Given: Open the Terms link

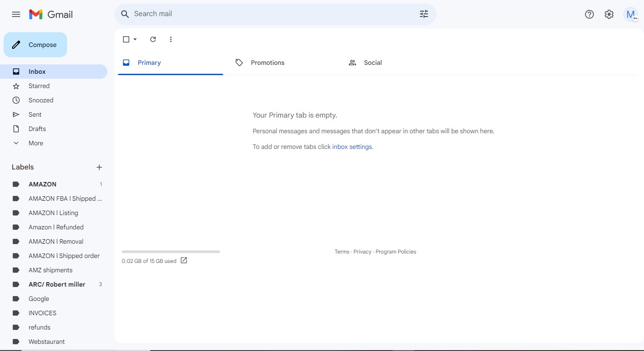Looking at the screenshot, I should pyautogui.click(x=342, y=252).
